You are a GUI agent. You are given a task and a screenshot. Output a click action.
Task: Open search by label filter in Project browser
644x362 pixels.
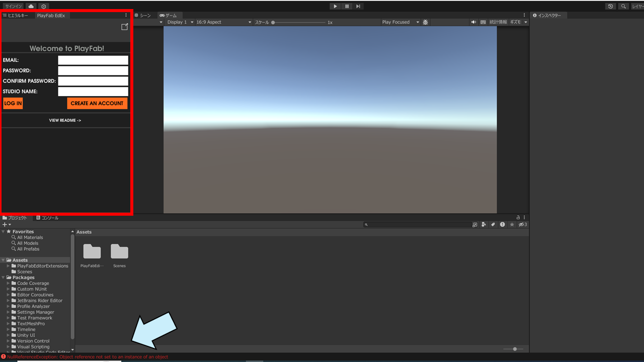493,224
